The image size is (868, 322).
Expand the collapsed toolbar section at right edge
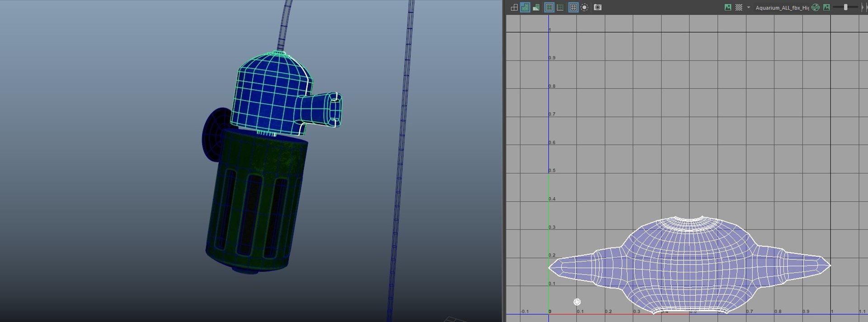click(863, 8)
